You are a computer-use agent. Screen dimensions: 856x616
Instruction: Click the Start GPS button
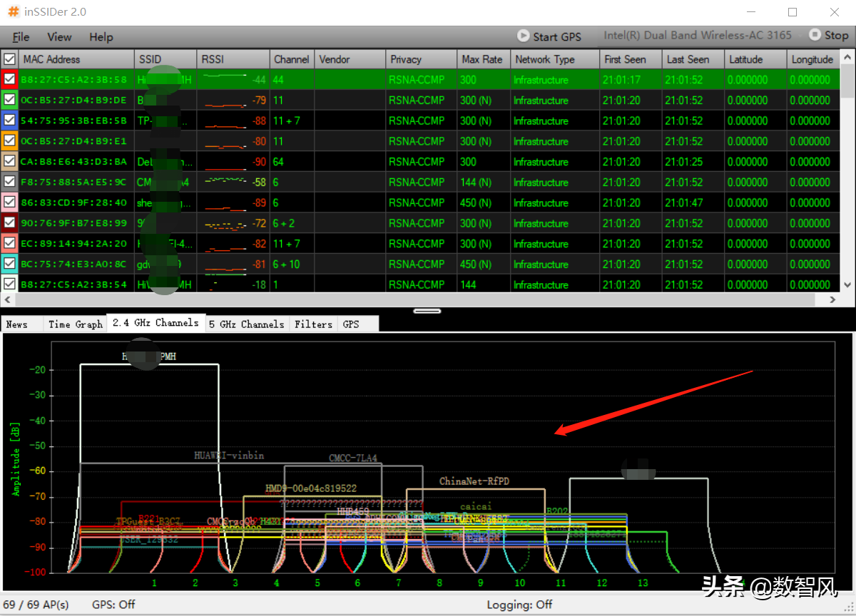click(x=549, y=36)
